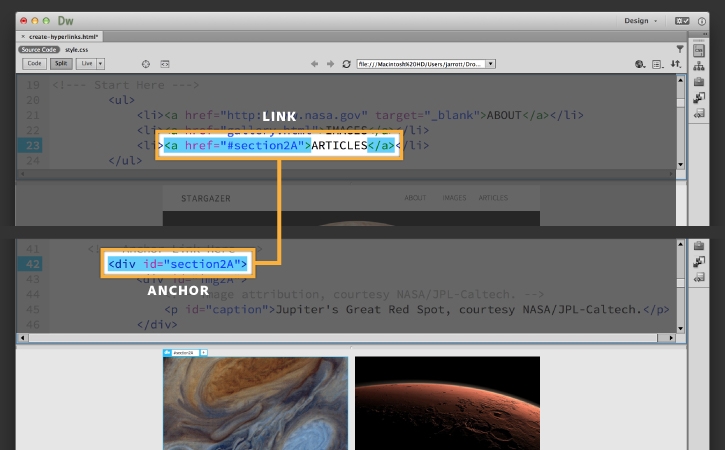The width and height of the screenshot is (725, 450).
Task: Go forward with the right arrow icon
Action: [x=330, y=64]
